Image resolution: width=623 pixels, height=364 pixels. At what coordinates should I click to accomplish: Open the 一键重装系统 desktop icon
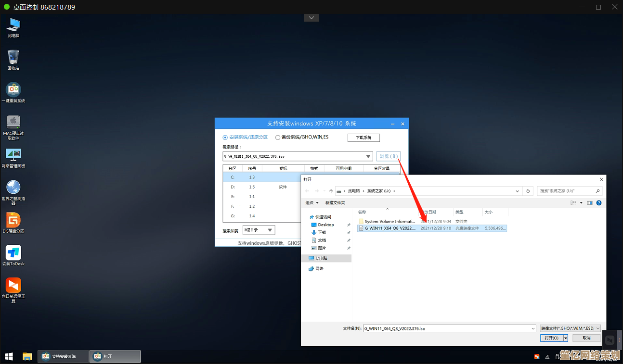13,90
